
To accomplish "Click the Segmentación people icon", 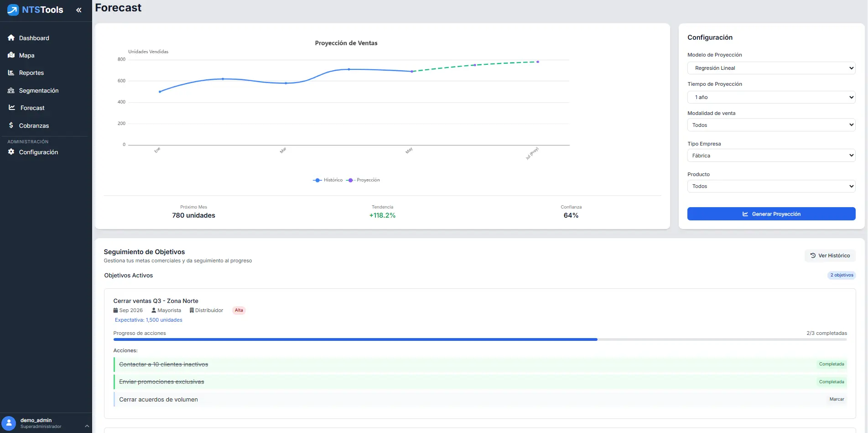I will 11,90.
